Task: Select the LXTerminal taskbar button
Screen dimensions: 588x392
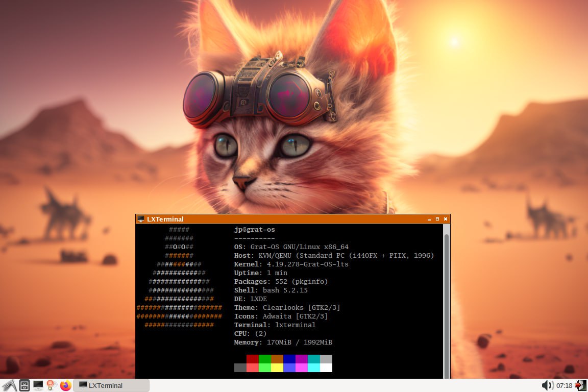Action: tap(111, 385)
